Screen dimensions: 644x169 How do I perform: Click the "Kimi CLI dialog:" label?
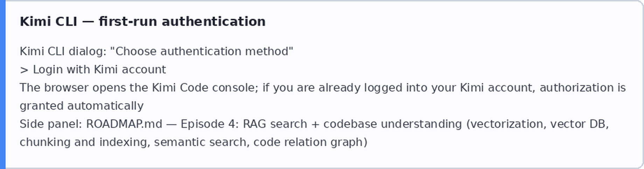pos(63,51)
